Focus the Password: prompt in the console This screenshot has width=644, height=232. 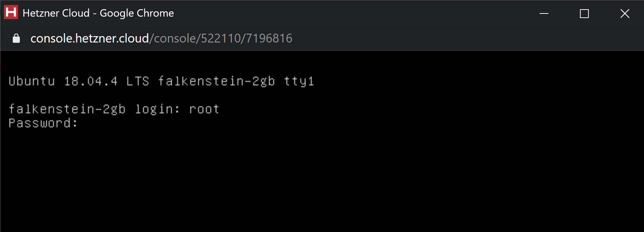[x=43, y=123]
